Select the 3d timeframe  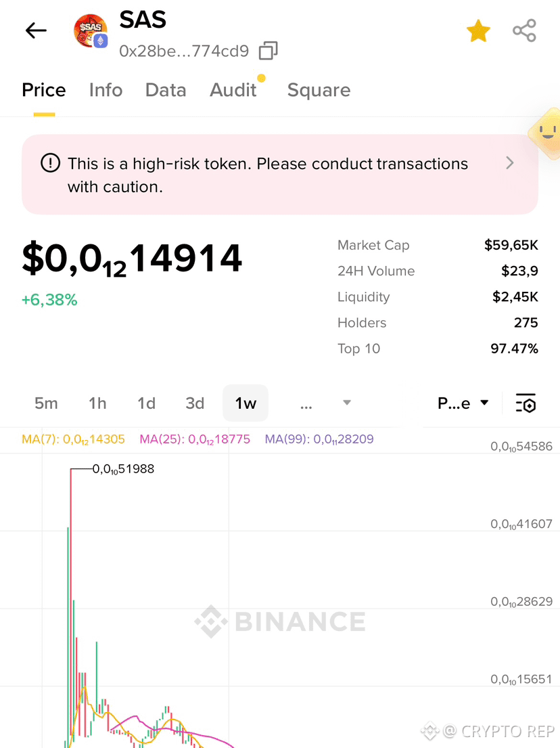(x=195, y=403)
